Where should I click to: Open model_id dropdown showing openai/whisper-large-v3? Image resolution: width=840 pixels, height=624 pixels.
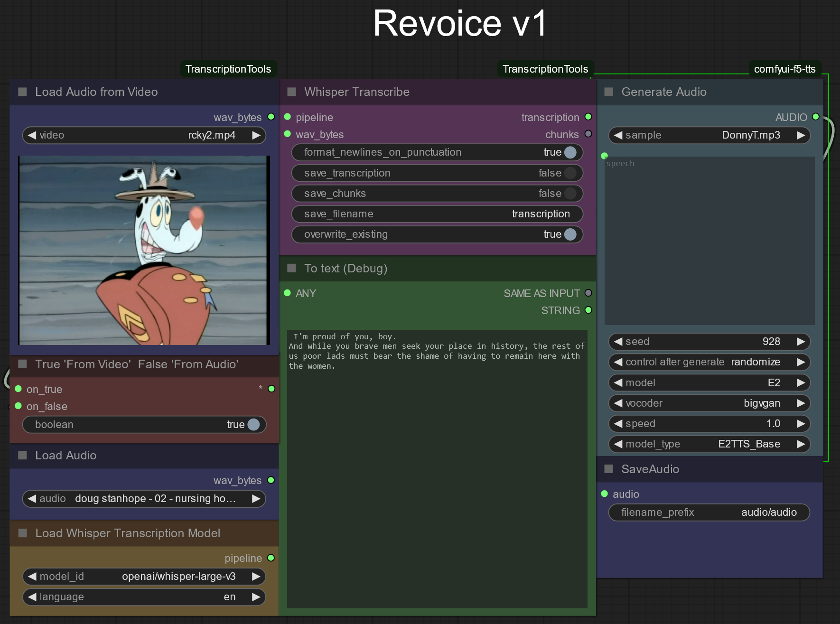tap(144, 577)
